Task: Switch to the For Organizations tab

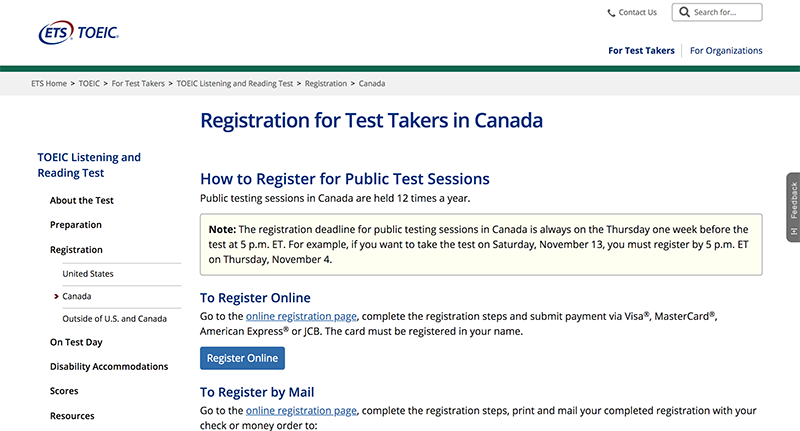Action: coord(726,50)
